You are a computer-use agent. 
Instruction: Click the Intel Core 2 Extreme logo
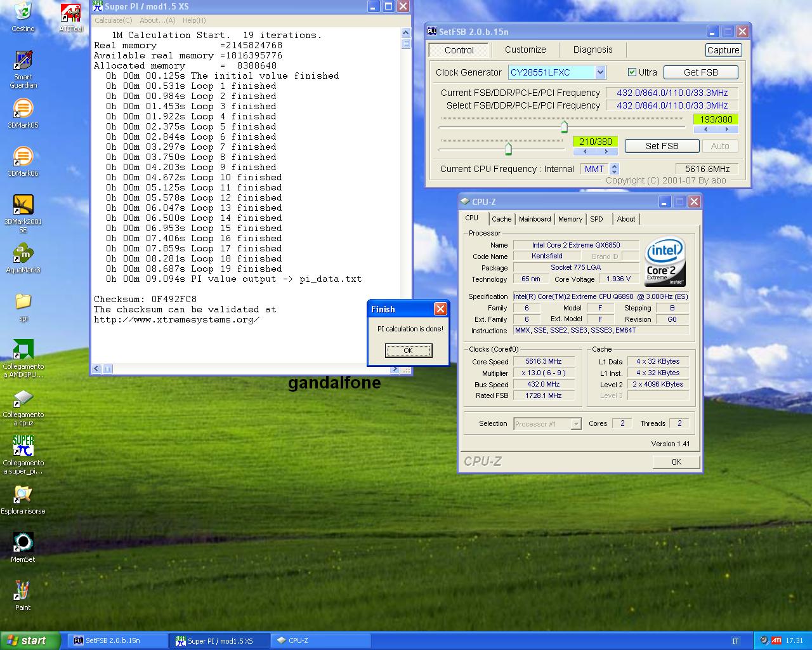pos(665,262)
